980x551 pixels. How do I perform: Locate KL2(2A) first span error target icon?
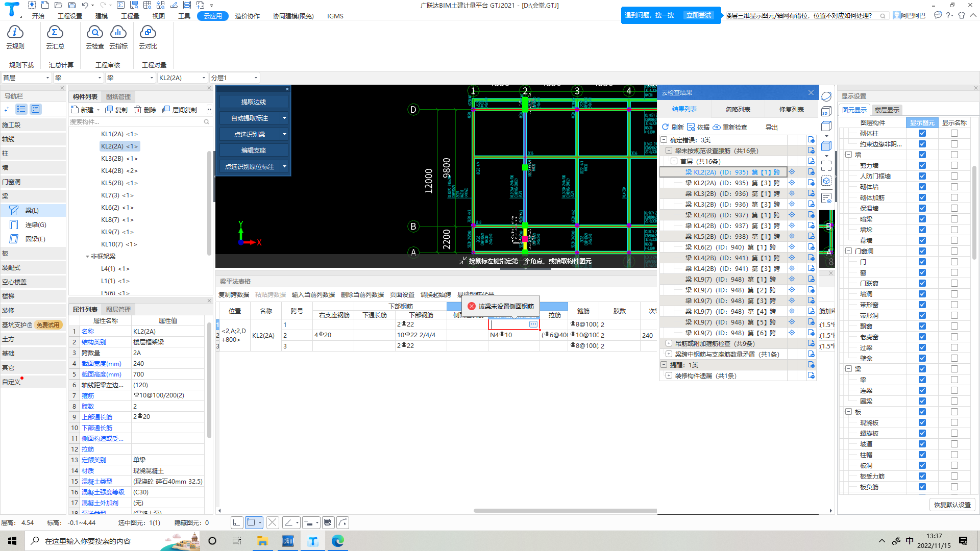pyautogui.click(x=792, y=172)
